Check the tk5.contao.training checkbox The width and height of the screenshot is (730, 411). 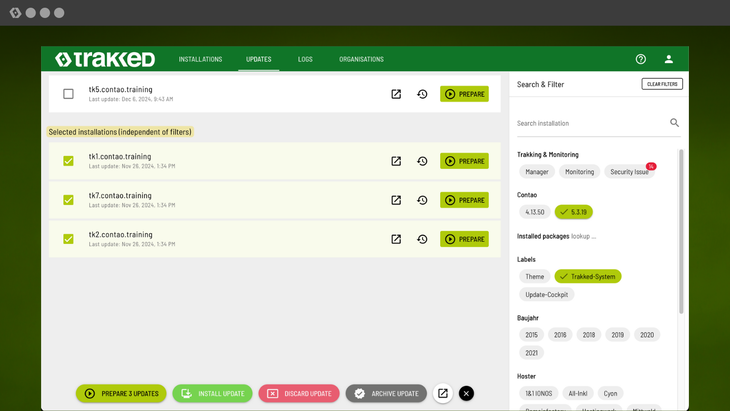tap(68, 94)
